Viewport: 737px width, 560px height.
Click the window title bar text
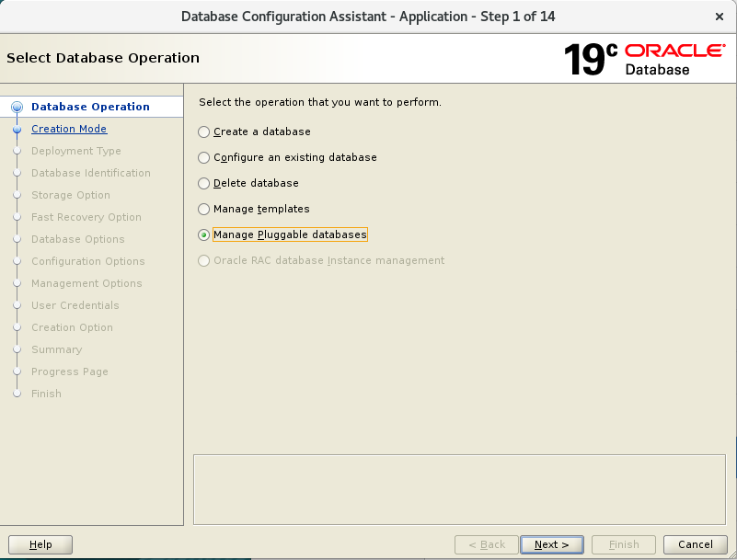pyautogui.click(x=368, y=17)
